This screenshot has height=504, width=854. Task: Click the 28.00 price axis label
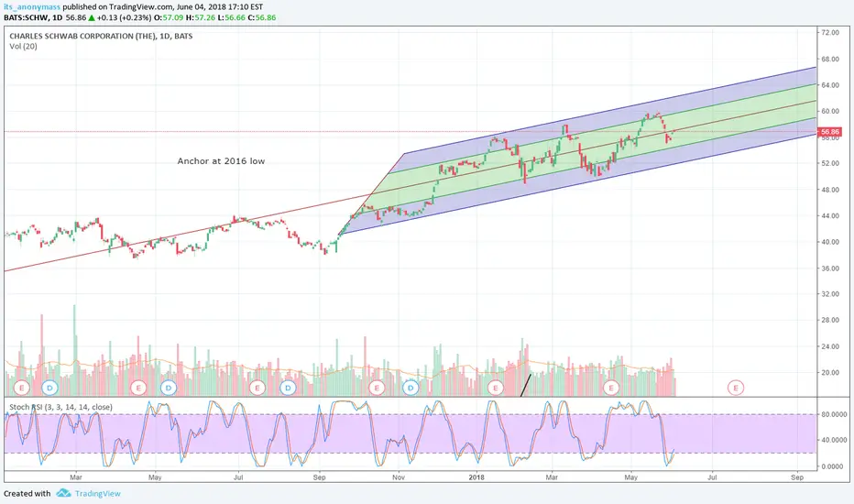tap(830, 320)
